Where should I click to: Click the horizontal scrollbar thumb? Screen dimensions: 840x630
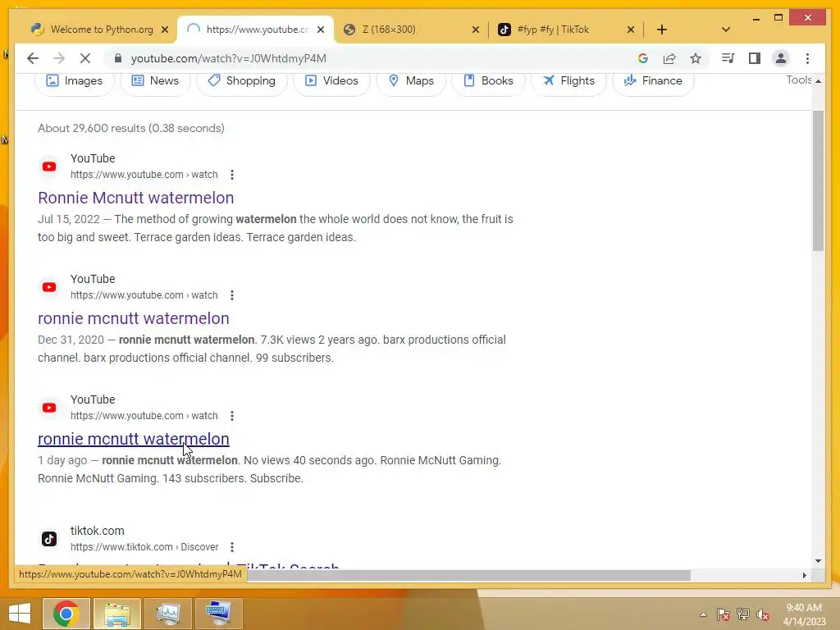tap(468, 575)
